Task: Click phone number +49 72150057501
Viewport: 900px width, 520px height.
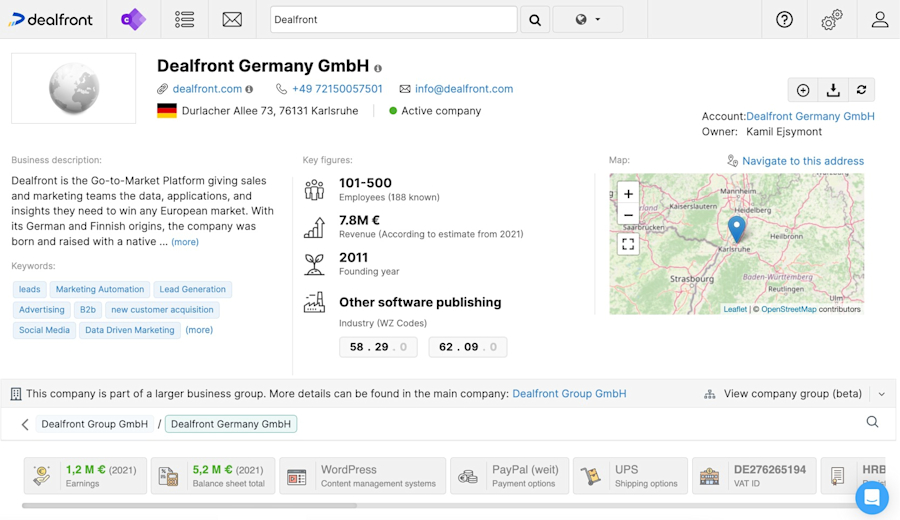Action: 337,89
